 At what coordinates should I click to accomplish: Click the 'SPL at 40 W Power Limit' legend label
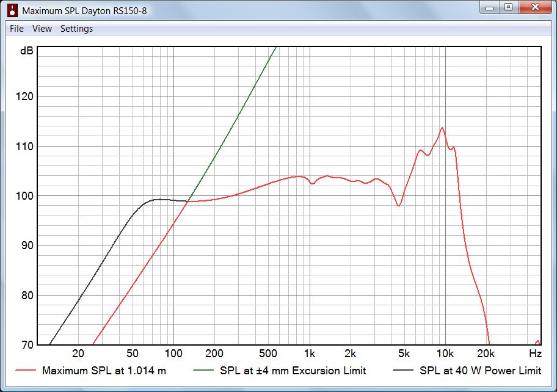[480, 371]
